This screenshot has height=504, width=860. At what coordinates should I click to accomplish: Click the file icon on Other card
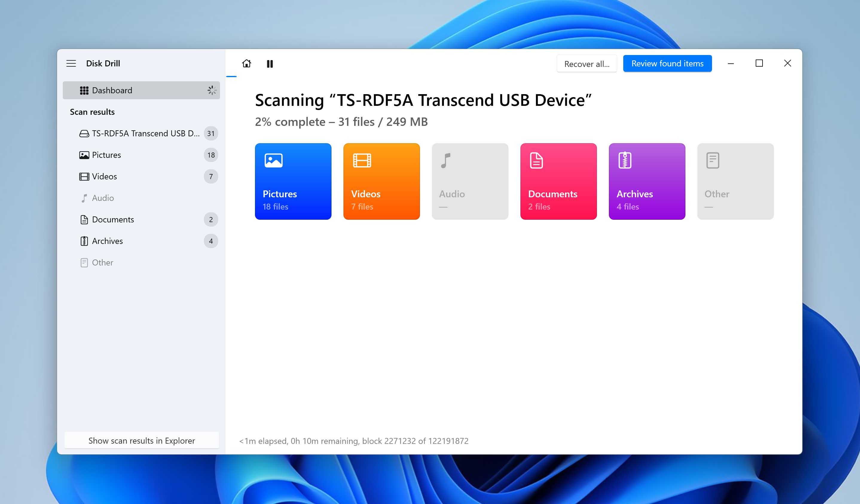[x=713, y=161]
